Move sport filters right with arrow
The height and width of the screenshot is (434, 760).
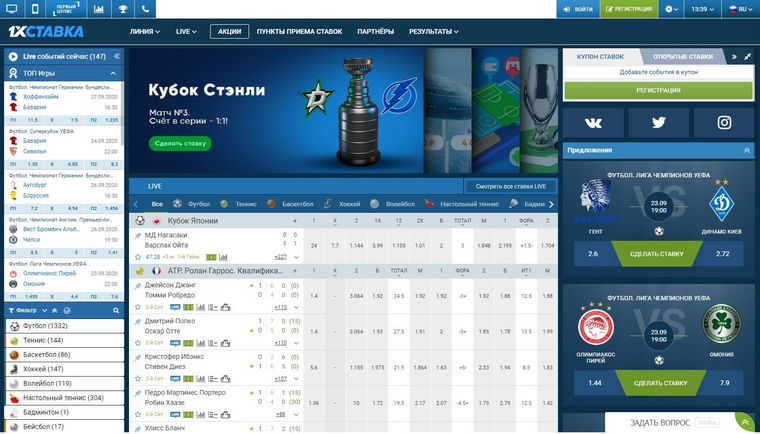click(x=551, y=204)
